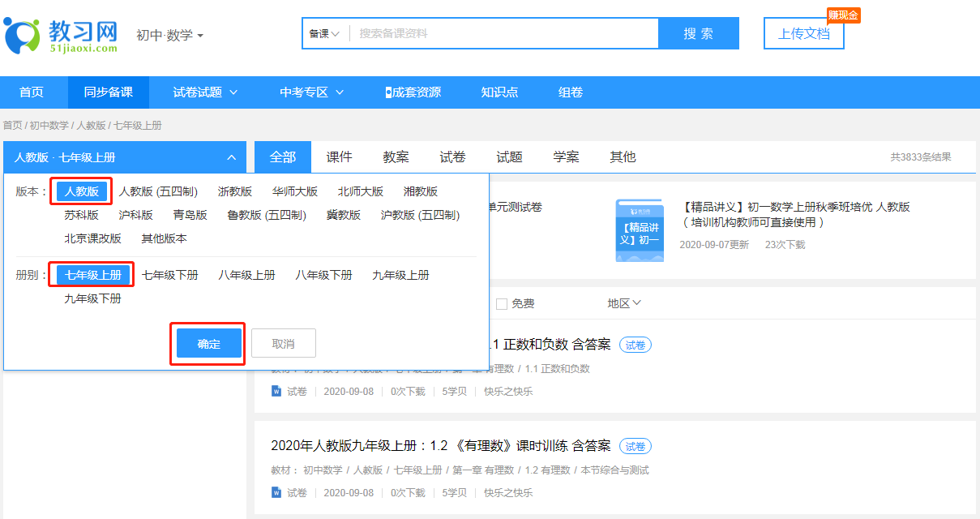Image resolution: width=980 pixels, height=519 pixels.
Task: Select 同步备课 in the nav bar
Action: [x=109, y=92]
